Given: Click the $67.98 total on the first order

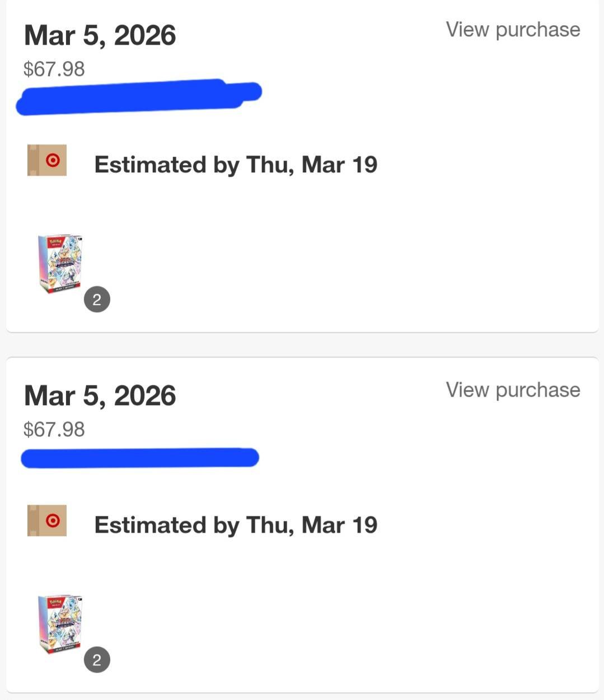Looking at the screenshot, I should (54, 69).
